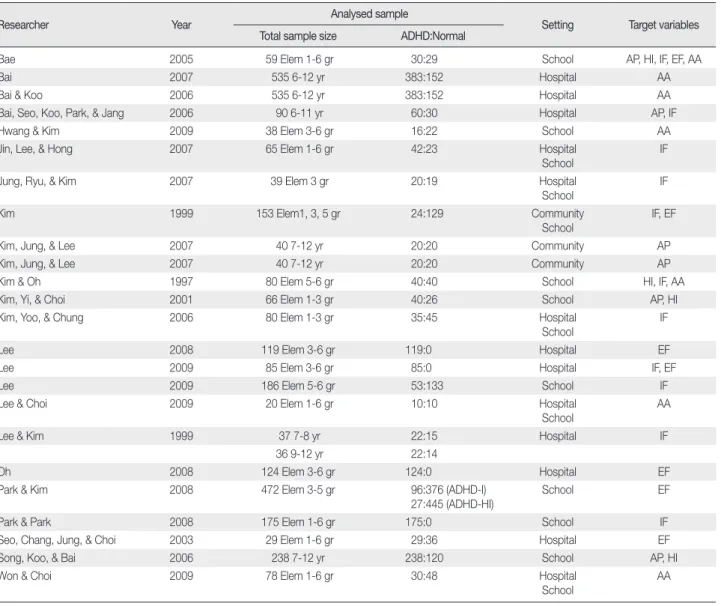The image size is (721, 606).
Task: Click the 40:26 ratio value
Action: click(x=424, y=299)
